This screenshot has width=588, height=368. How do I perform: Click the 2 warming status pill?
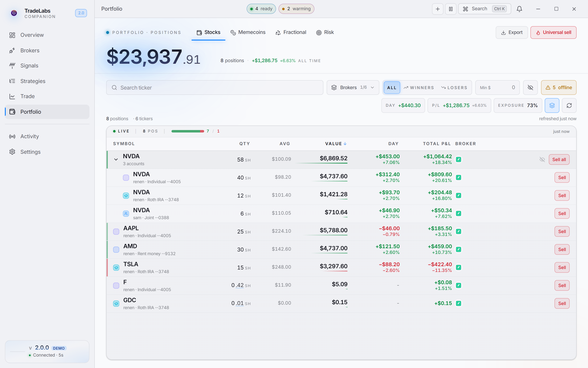(296, 9)
